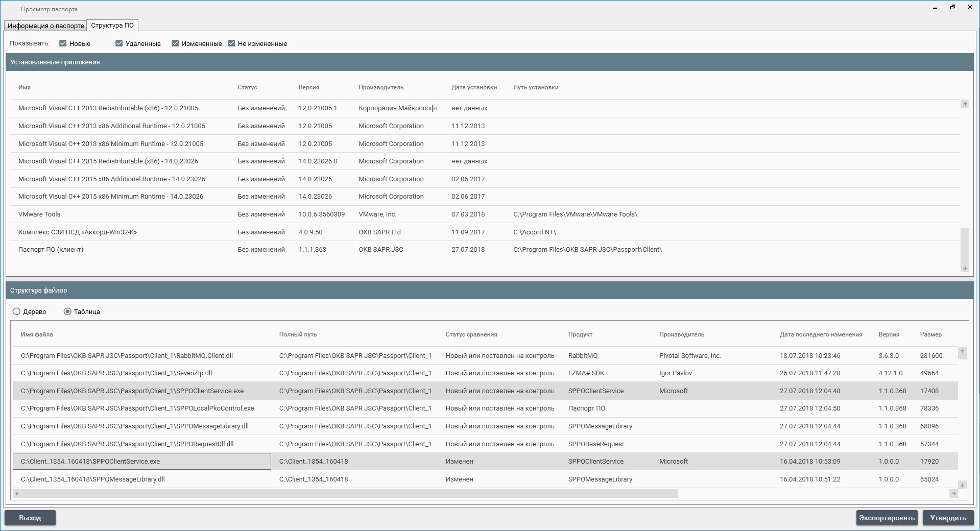Click file table's scroll-left arrow
980x531 pixels.
coord(17,493)
